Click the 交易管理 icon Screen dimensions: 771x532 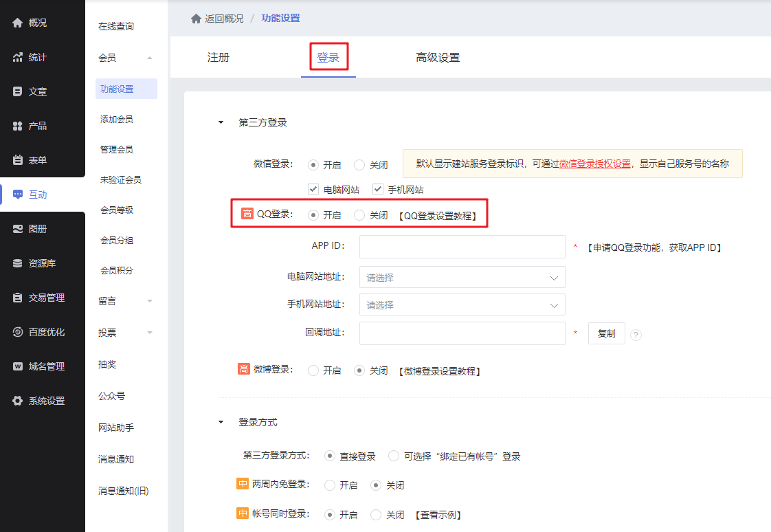[18, 298]
